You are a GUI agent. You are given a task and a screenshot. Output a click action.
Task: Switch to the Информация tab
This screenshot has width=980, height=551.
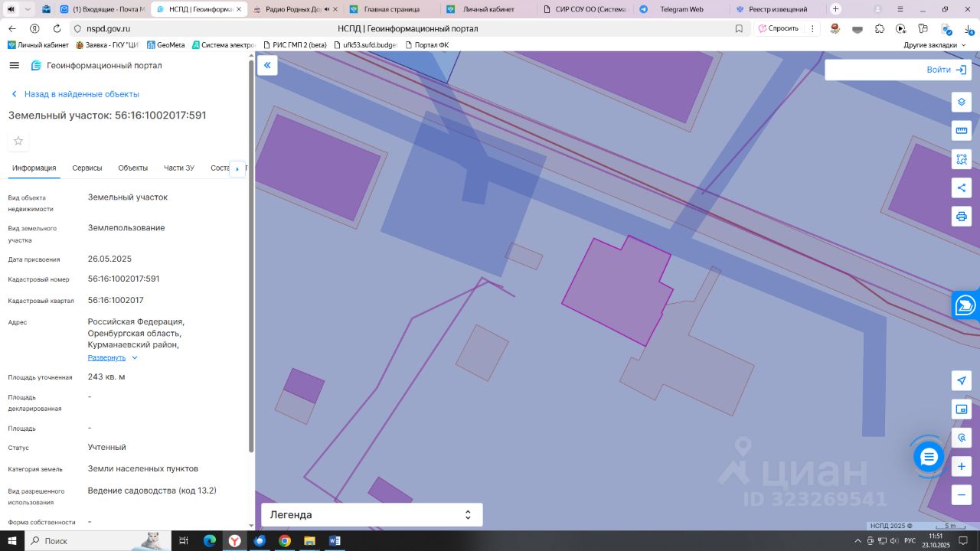point(34,168)
